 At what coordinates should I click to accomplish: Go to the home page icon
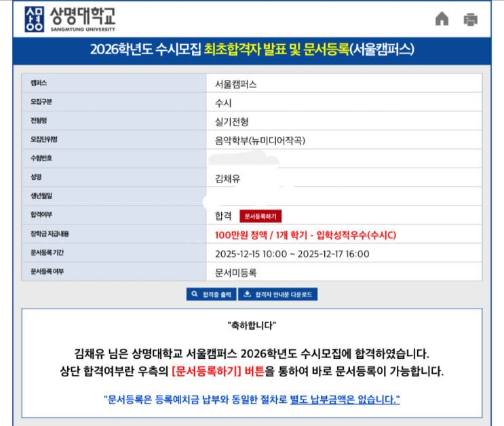pos(442,18)
